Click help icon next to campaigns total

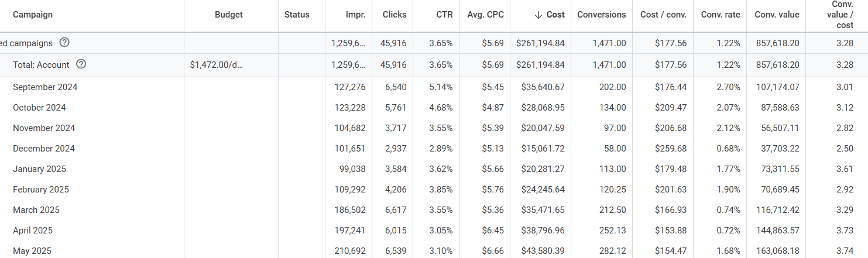tap(64, 43)
